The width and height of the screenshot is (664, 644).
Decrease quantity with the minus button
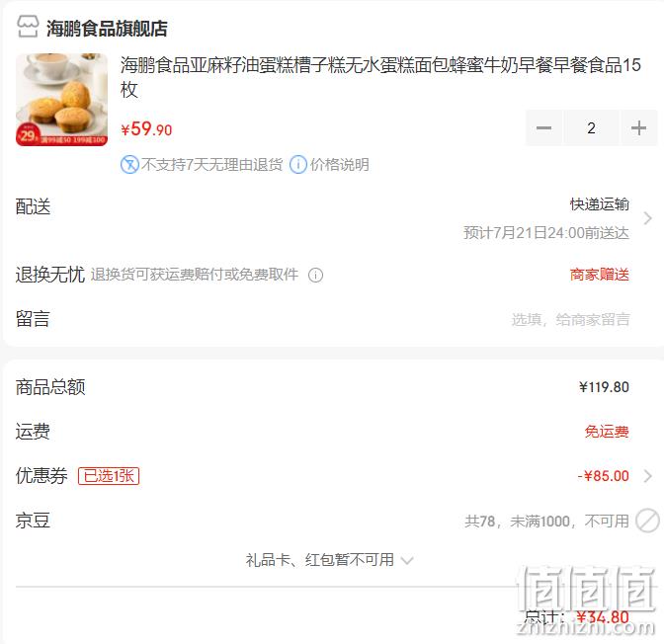coord(543,127)
